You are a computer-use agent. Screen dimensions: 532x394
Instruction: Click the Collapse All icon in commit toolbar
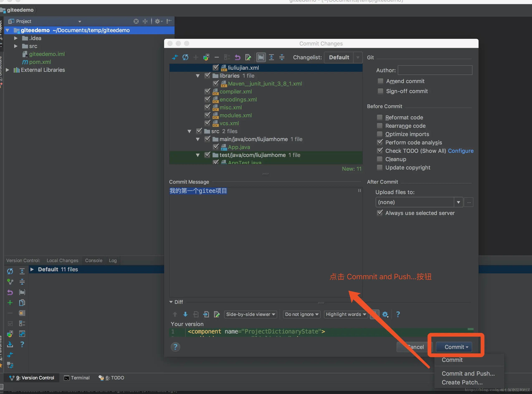point(282,57)
